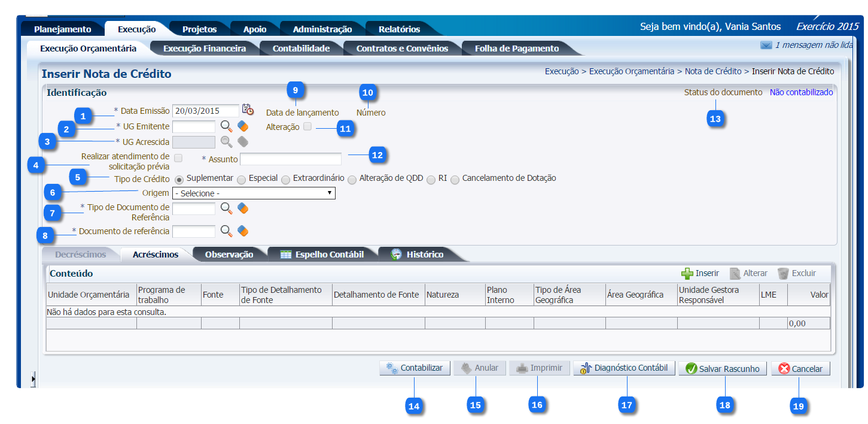Viewport: 868px width, 424px height.
Task: Open the envelope unread message icon
Action: coord(766,45)
